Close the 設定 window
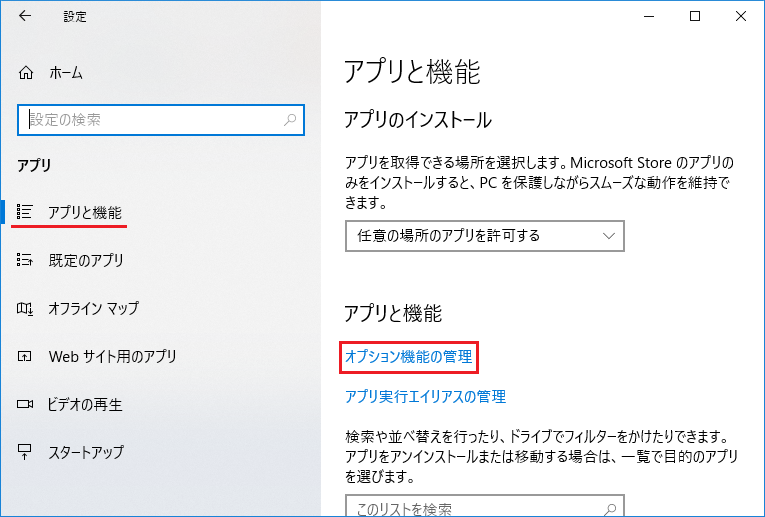The height and width of the screenshot is (517, 765). 741,16
